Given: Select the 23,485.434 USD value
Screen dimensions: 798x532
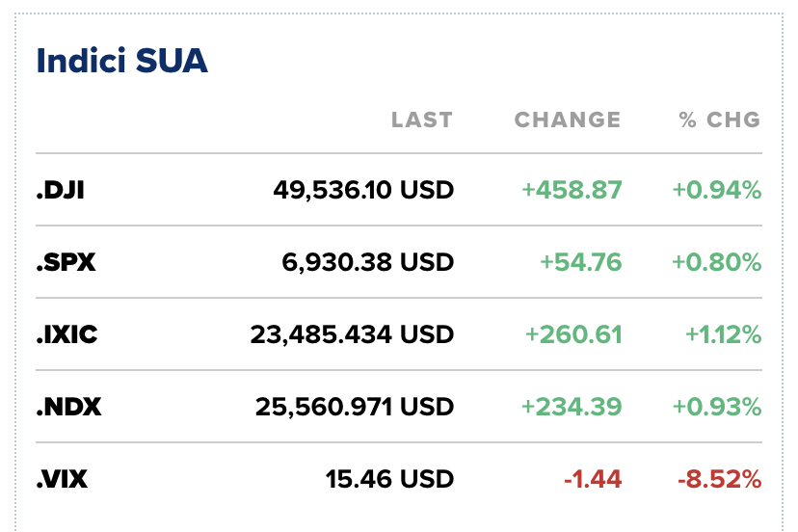Looking at the screenshot, I should tap(352, 334).
